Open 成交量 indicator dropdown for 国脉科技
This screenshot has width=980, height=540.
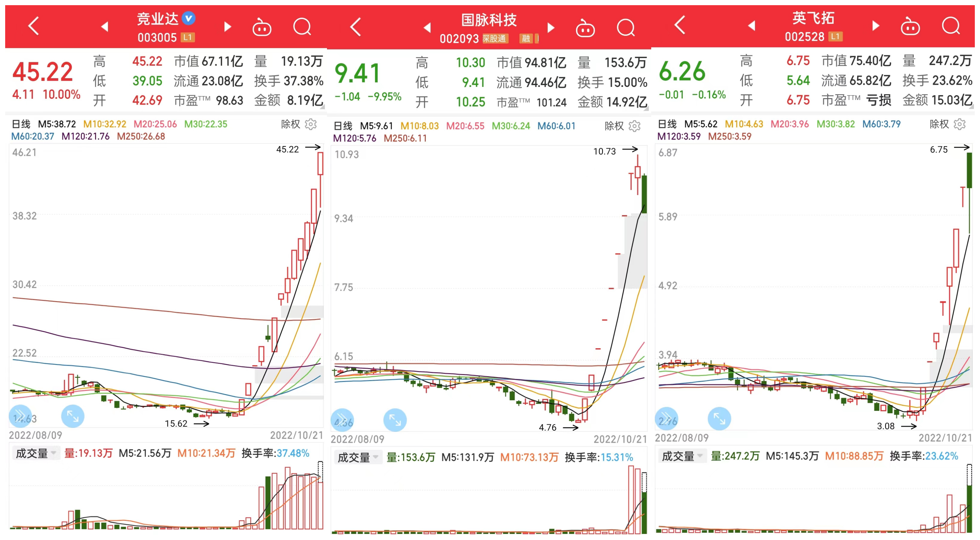[x=358, y=457]
